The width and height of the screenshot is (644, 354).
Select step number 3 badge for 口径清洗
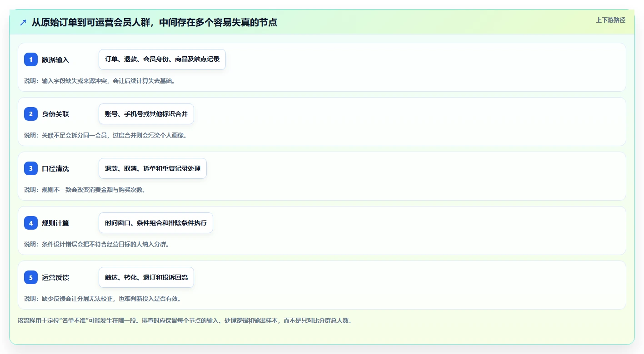point(31,168)
